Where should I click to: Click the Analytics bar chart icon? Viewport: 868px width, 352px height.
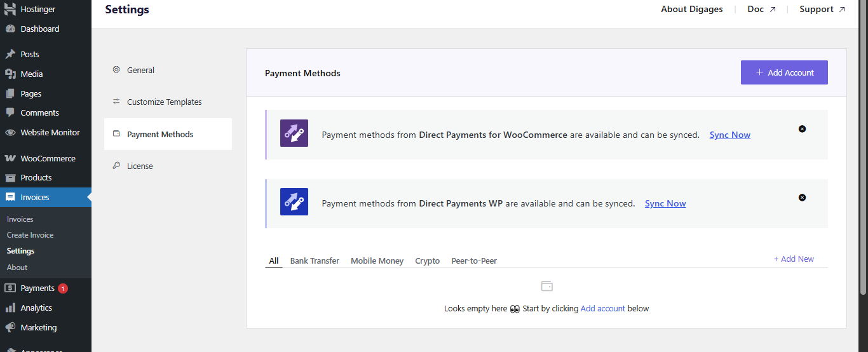tap(10, 308)
